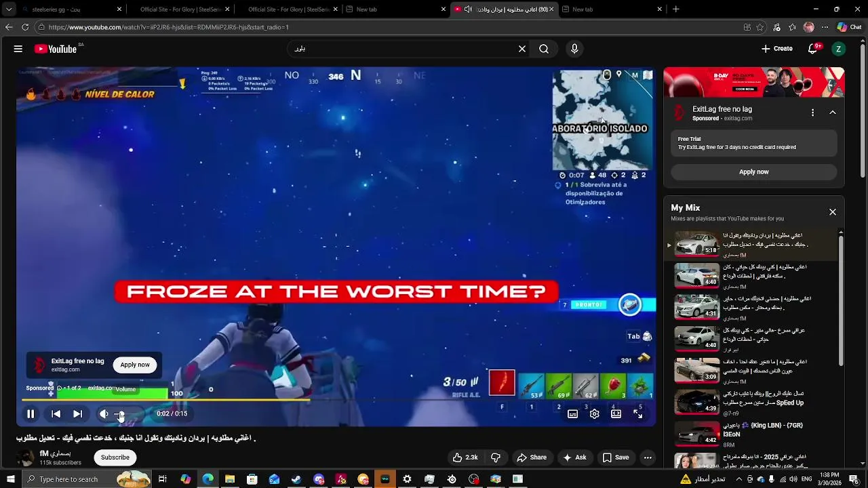
Task: Click Apply now on the video ad overlay
Action: pos(135,365)
